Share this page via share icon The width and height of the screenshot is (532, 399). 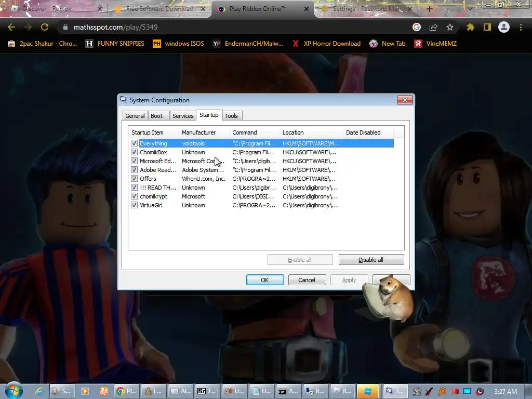433,27
